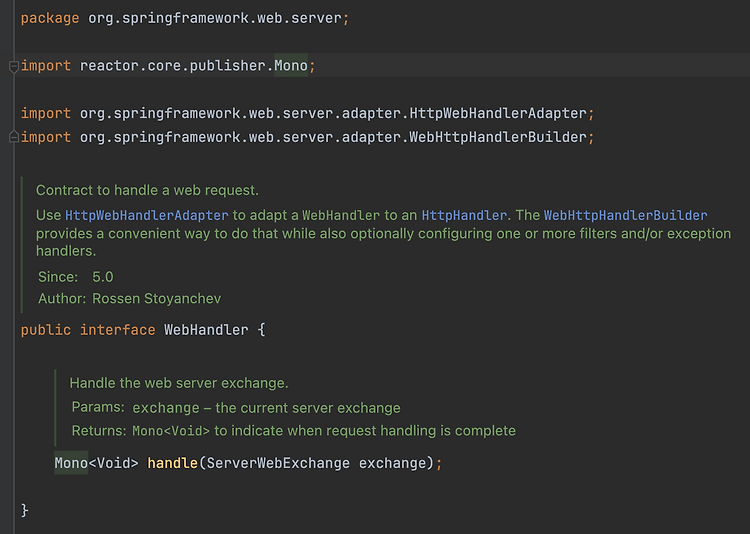The image size is (750, 534).
Task: Click Mono in reactor import statement
Action: pyautogui.click(x=291, y=66)
